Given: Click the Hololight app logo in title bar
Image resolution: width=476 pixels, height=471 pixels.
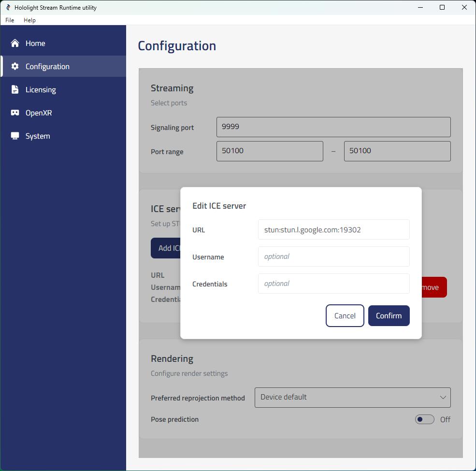Looking at the screenshot, I should click(8, 7).
